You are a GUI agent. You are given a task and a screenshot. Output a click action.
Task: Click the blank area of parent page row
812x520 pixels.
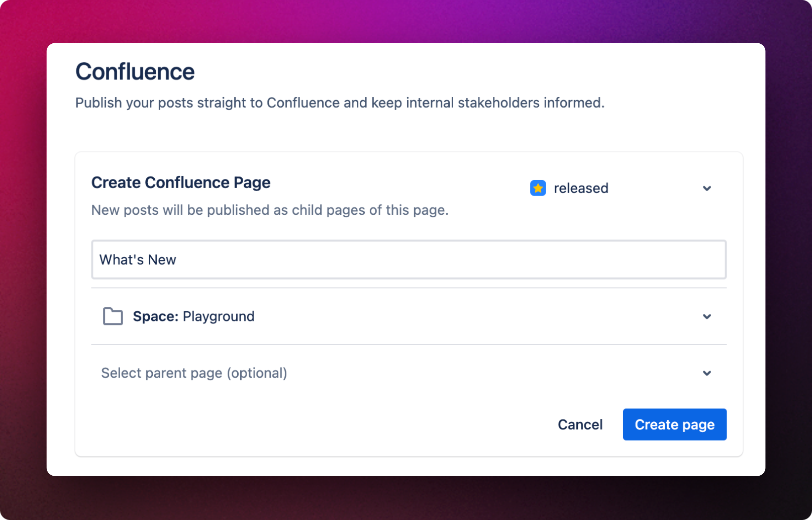tap(477, 373)
